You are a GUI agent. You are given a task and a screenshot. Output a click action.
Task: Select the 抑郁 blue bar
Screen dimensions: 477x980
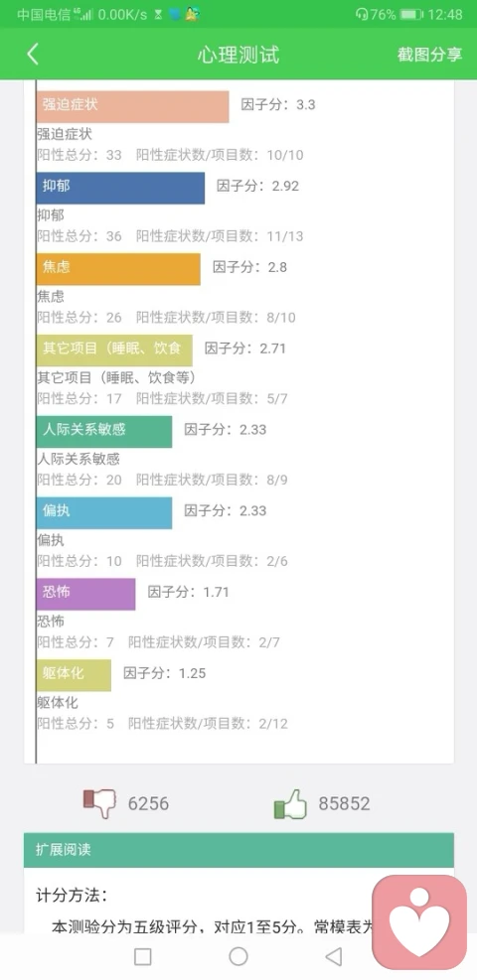point(120,188)
